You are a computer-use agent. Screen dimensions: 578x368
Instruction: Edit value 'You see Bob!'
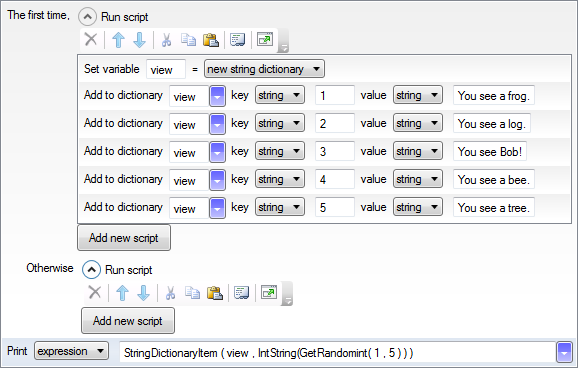490,152
